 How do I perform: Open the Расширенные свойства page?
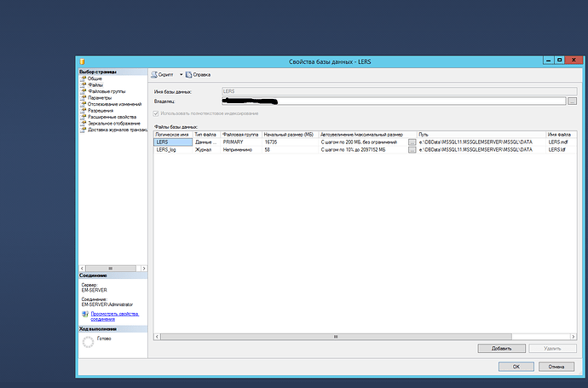[x=112, y=117]
